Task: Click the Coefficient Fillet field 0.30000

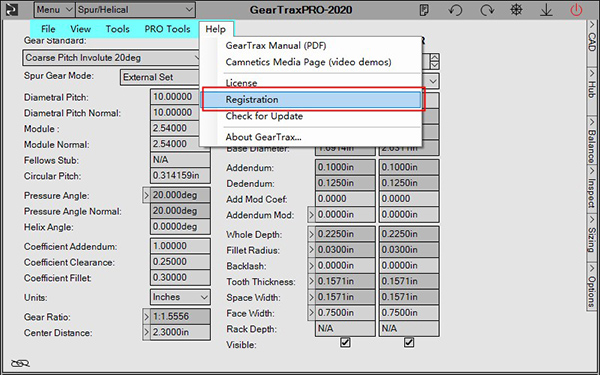Action: [180, 277]
